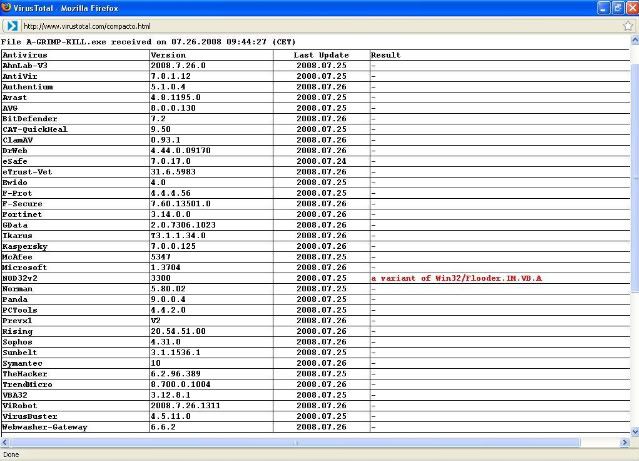This screenshot has height=461, width=639.
Task: Click the 'CAT-QuickHeal' antivirus name
Action: (35, 129)
